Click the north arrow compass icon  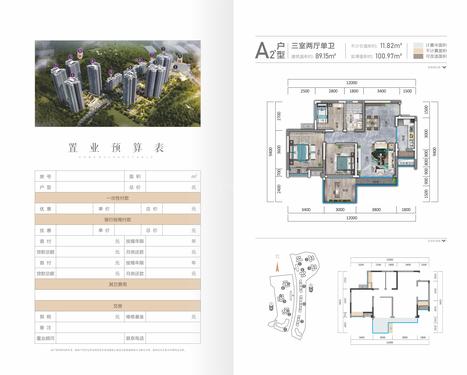[277, 263]
